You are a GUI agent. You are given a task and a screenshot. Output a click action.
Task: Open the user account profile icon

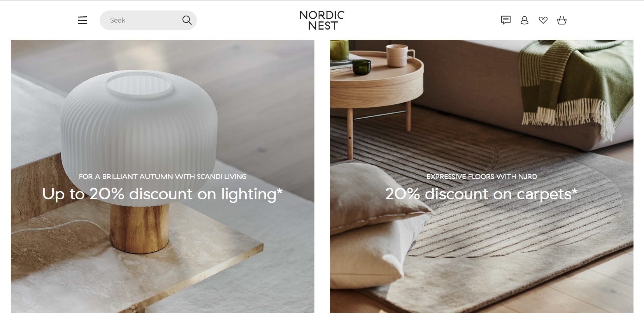point(525,20)
